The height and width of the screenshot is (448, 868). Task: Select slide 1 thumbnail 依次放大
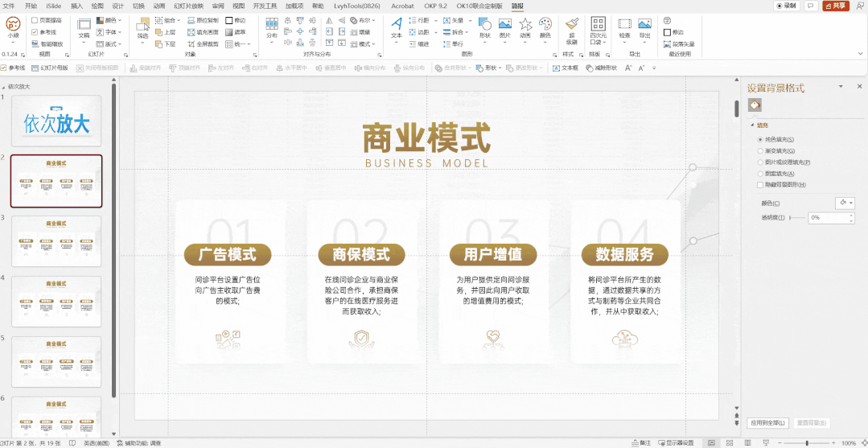pos(56,121)
